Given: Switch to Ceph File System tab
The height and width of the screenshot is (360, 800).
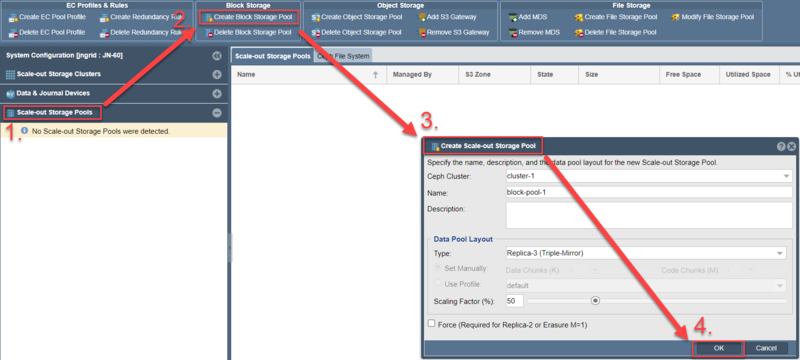Looking at the screenshot, I should 343,56.
